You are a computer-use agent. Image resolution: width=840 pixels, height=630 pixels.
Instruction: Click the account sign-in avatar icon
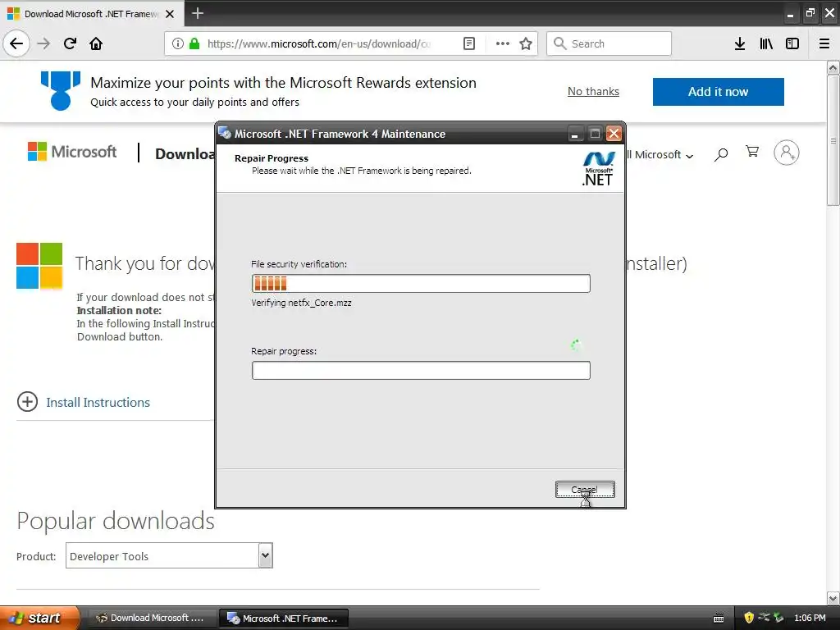(x=786, y=153)
